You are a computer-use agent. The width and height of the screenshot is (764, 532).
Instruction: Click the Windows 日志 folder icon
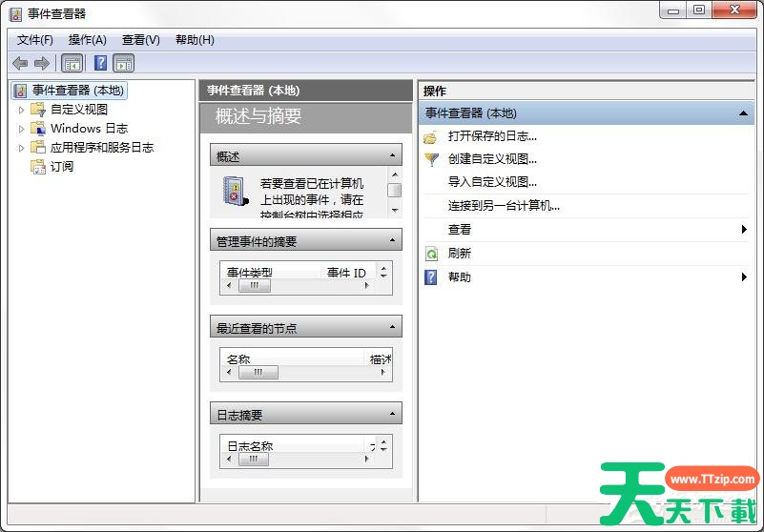[38, 128]
